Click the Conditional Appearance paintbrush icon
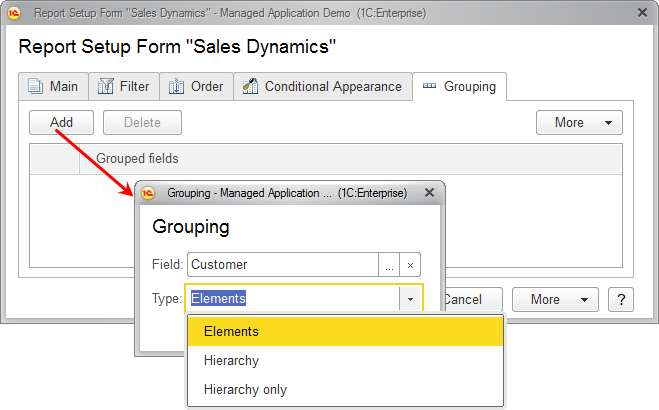 click(250, 86)
